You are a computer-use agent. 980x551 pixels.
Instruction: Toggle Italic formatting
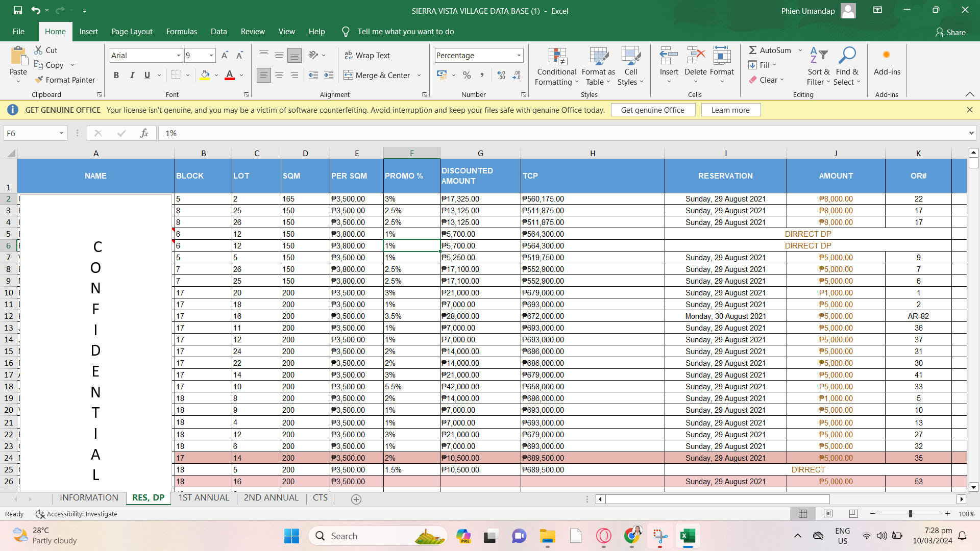tap(132, 75)
